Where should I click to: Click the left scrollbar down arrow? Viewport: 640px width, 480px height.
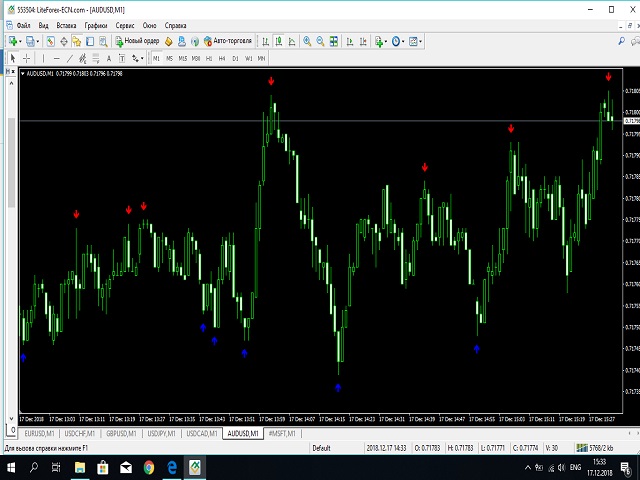(11, 418)
